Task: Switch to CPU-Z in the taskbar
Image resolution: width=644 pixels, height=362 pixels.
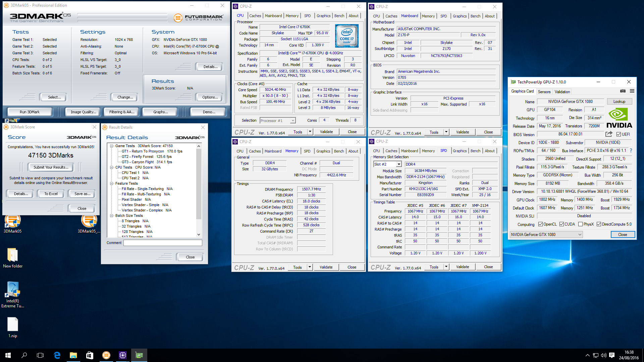Action: tap(122, 355)
